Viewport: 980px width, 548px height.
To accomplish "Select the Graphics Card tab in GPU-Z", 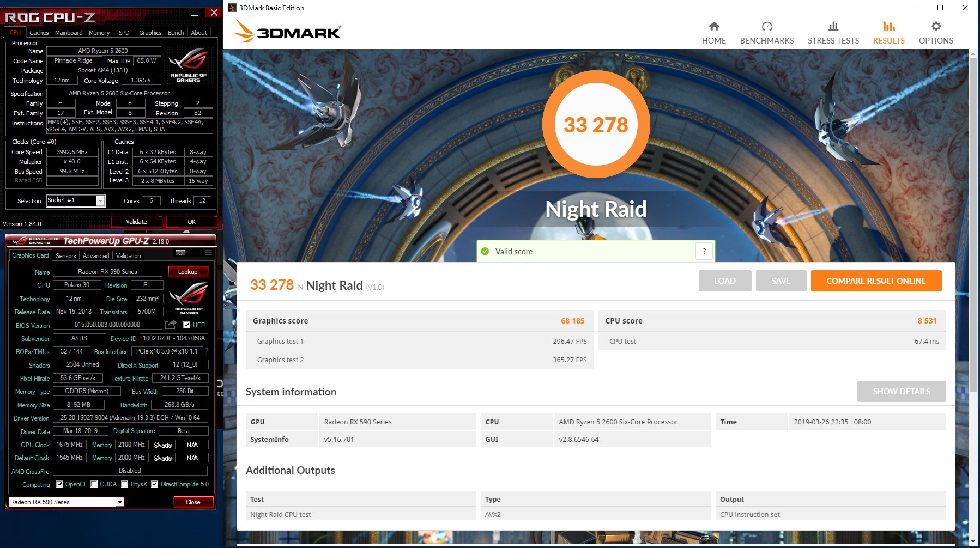I will 31,255.
